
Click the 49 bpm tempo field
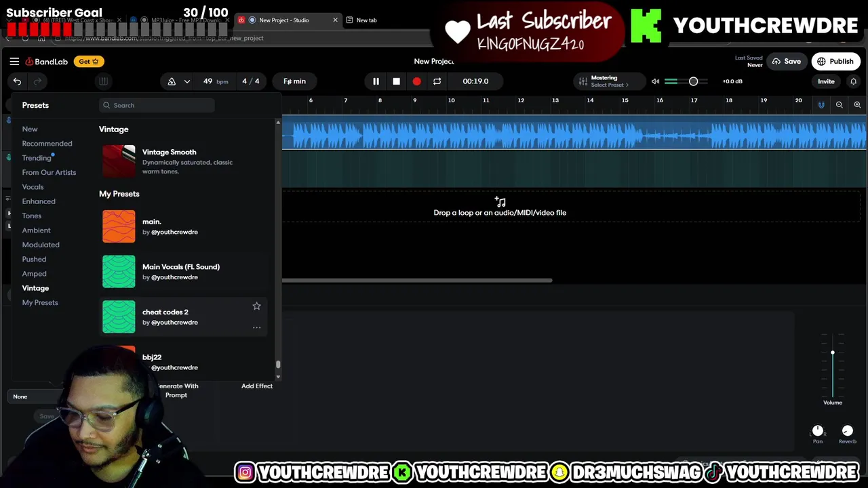(x=215, y=81)
